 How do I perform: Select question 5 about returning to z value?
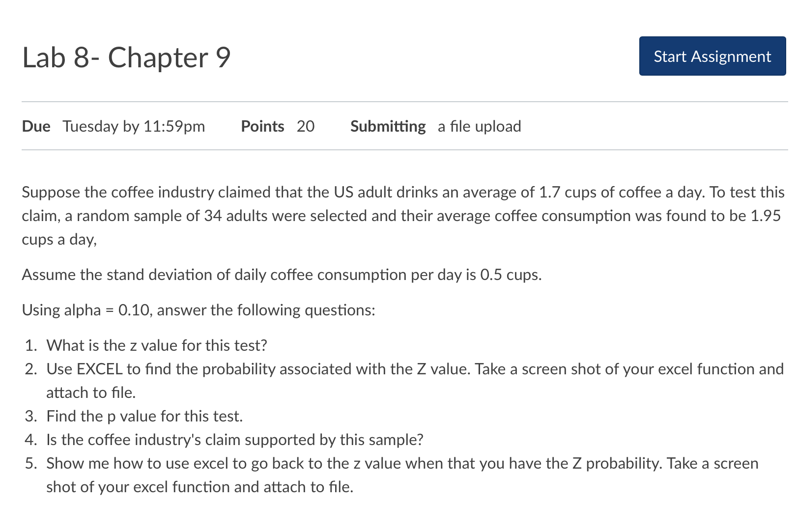click(x=393, y=463)
